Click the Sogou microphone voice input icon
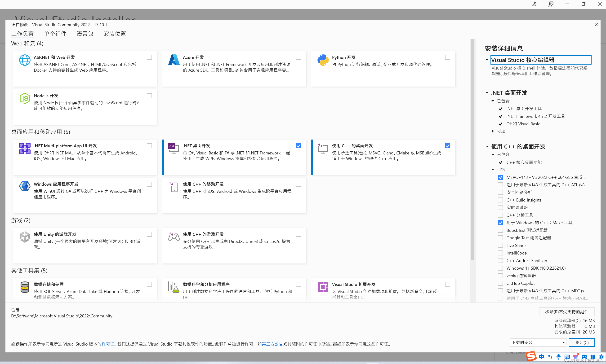 pos(558,357)
